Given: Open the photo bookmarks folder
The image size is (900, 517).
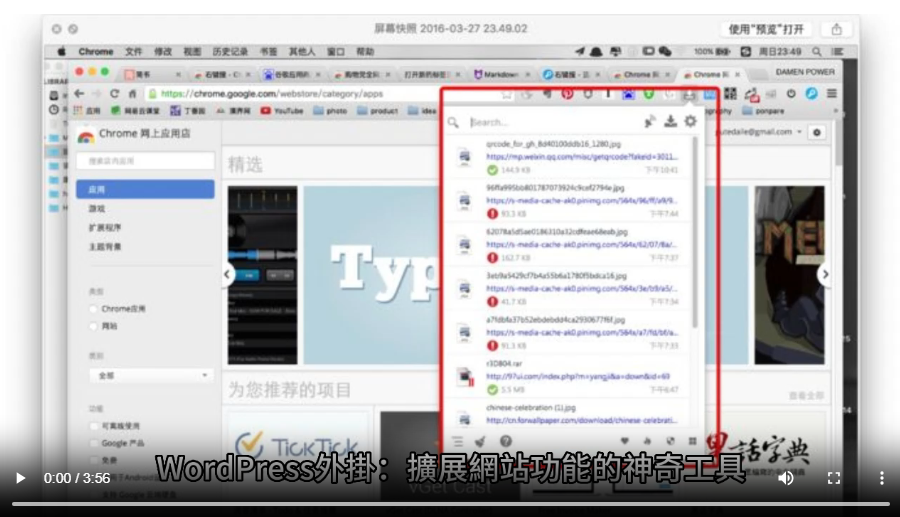Looking at the screenshot, I should (330, 111).
